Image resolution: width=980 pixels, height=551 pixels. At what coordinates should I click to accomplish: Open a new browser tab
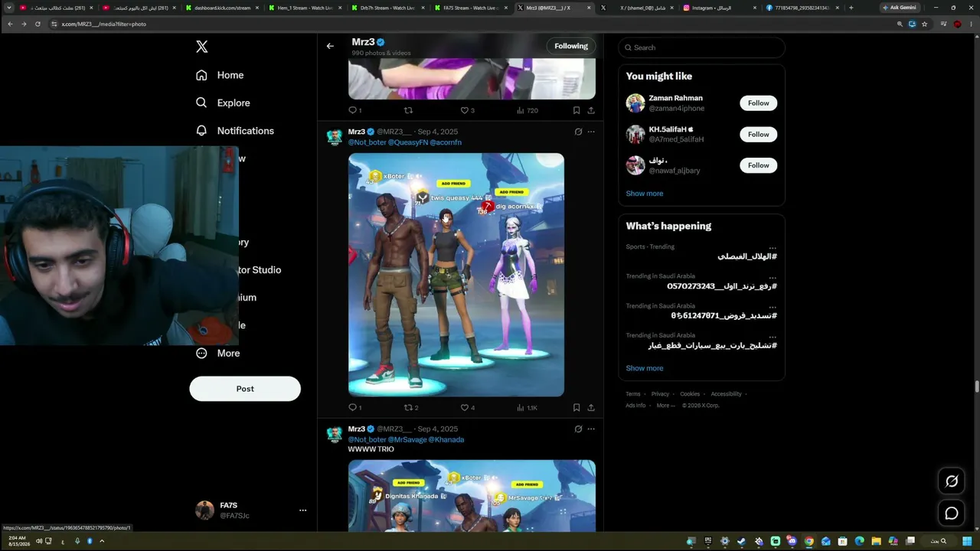click(x=851, y=8)
